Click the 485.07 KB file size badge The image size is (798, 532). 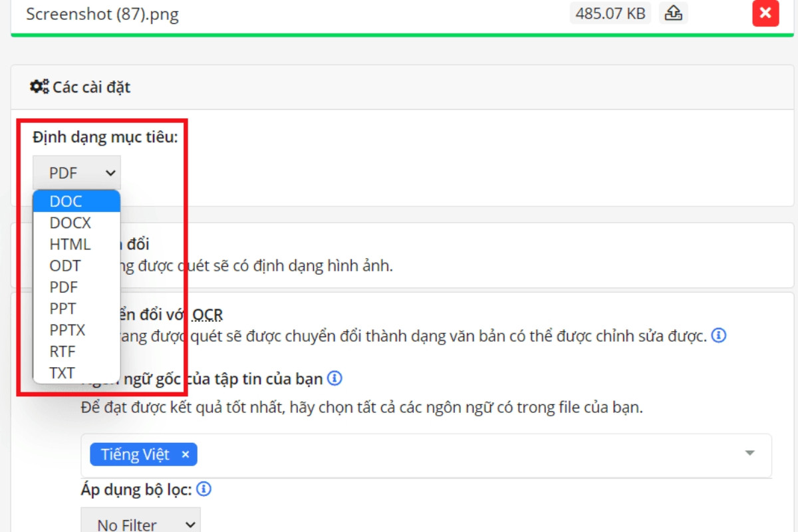(610, 13)
